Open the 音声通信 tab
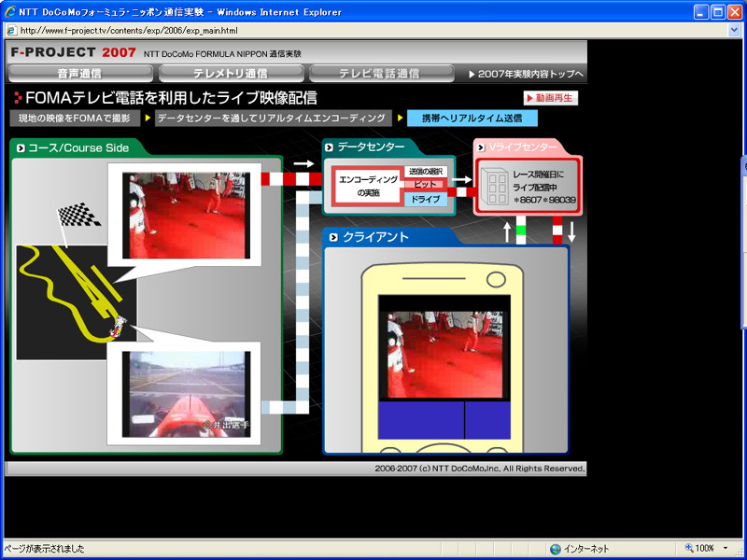Image resolution: width=747 pixels, height=560 pixels. coord(80,74)
